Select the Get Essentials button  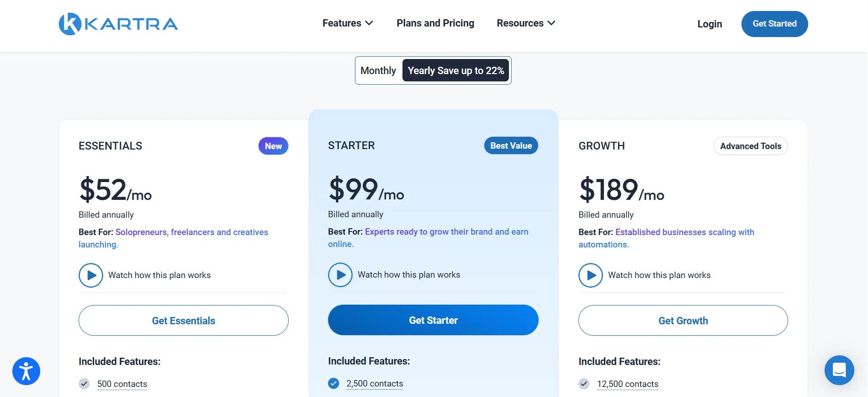[184, 321]
